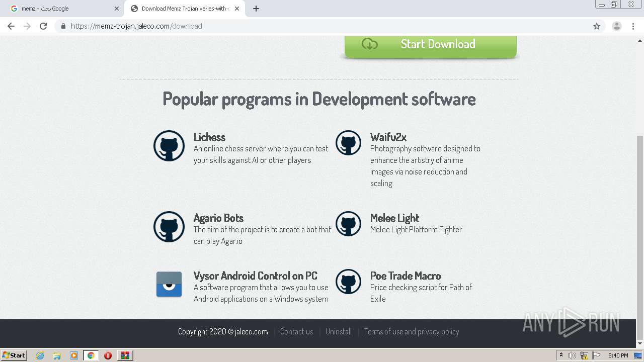Click the Uninstall footer link
The height and width of the screenshot is (362, 644).
click(x=339, y=331)
